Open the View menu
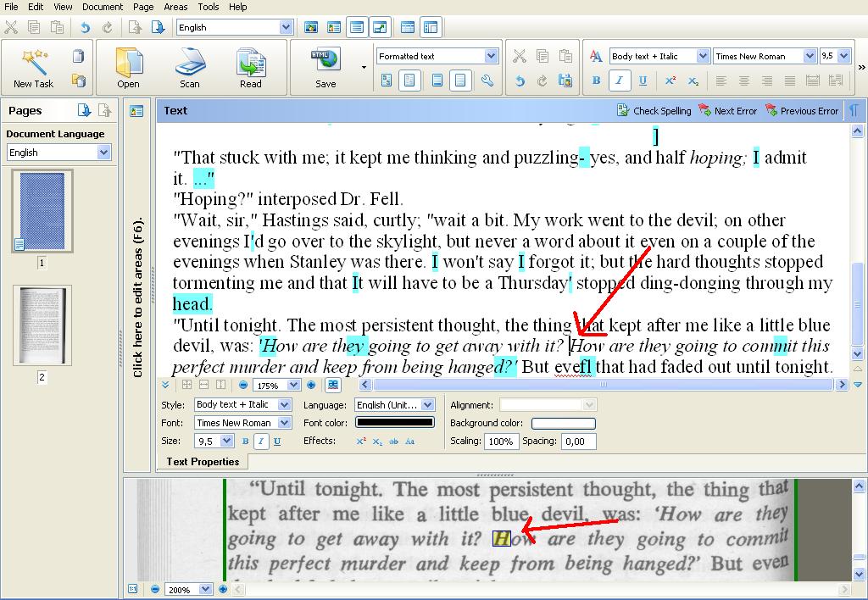This screenshot has height=600, width=868. point(63,7)
